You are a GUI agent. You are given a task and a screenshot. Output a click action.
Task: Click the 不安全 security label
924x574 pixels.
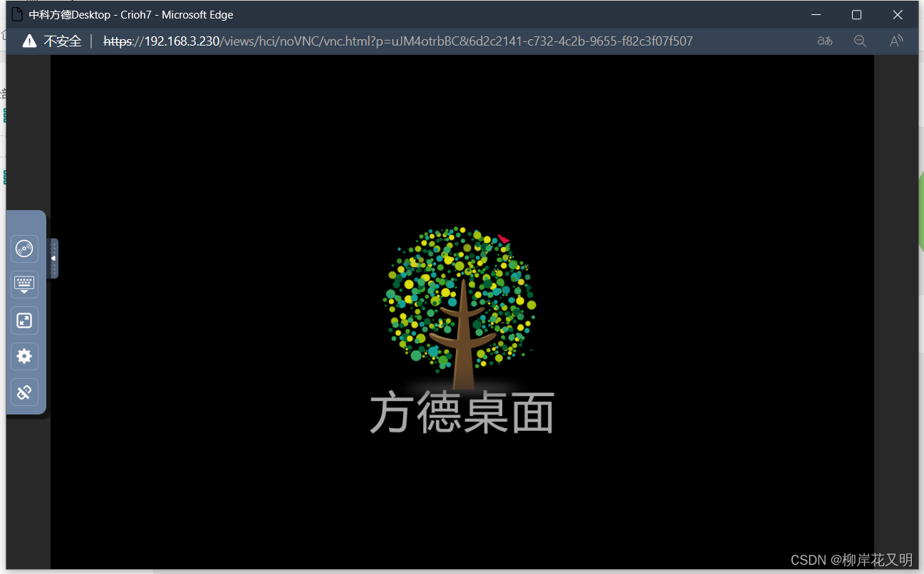(x=63, y=41)
